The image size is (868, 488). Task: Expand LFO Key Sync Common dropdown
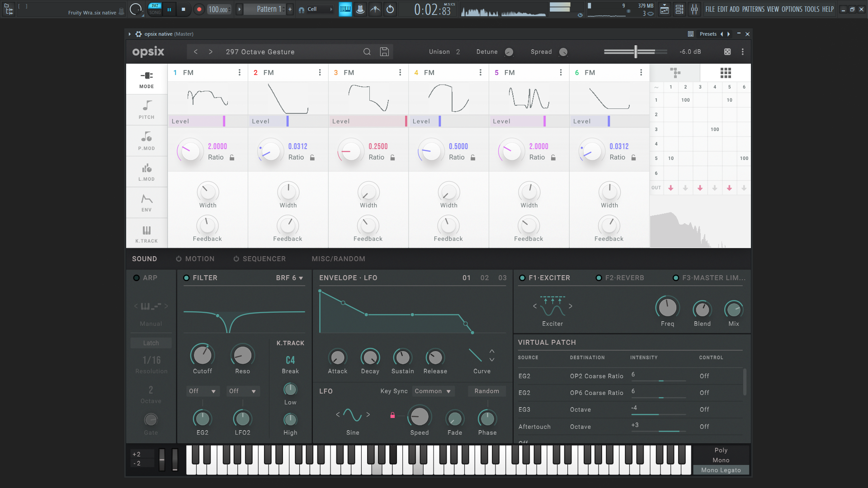[x=433, y=391]
